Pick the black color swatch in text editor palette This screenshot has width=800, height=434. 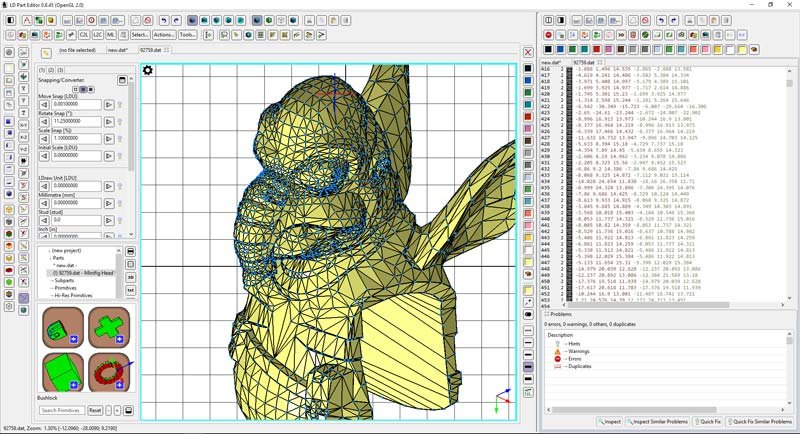pyautogui.click(x=548, y=49)
